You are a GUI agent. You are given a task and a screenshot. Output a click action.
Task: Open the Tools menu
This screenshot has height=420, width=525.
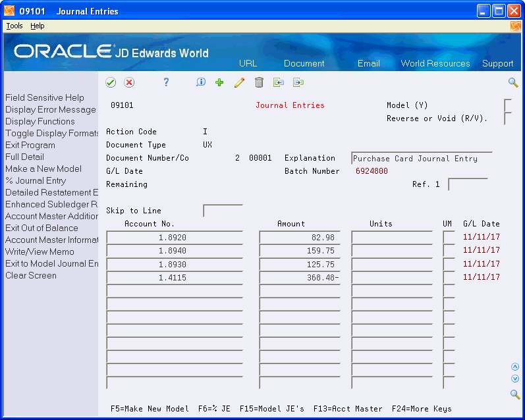14,26
